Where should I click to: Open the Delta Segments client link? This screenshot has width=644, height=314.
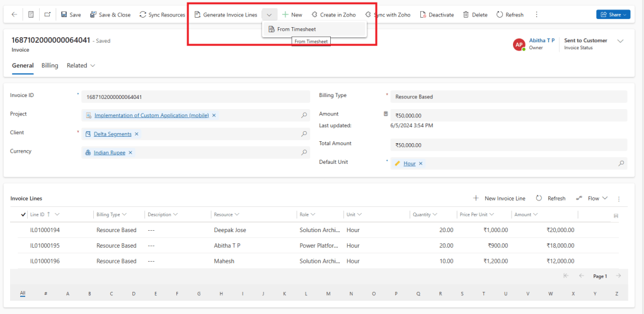click(x=112, y=134)
